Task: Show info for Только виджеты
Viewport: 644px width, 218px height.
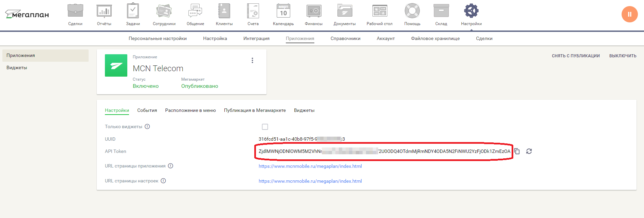Action: point(147,126)
